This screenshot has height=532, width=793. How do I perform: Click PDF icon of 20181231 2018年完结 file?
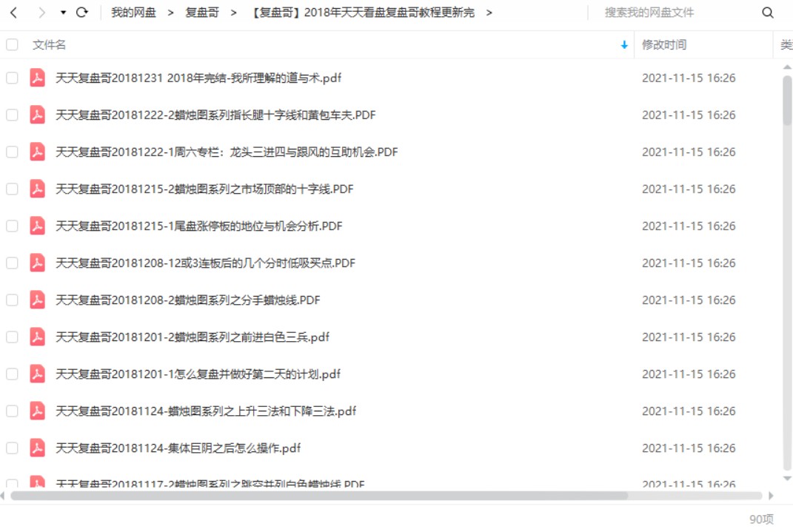(x=37, y=78)
